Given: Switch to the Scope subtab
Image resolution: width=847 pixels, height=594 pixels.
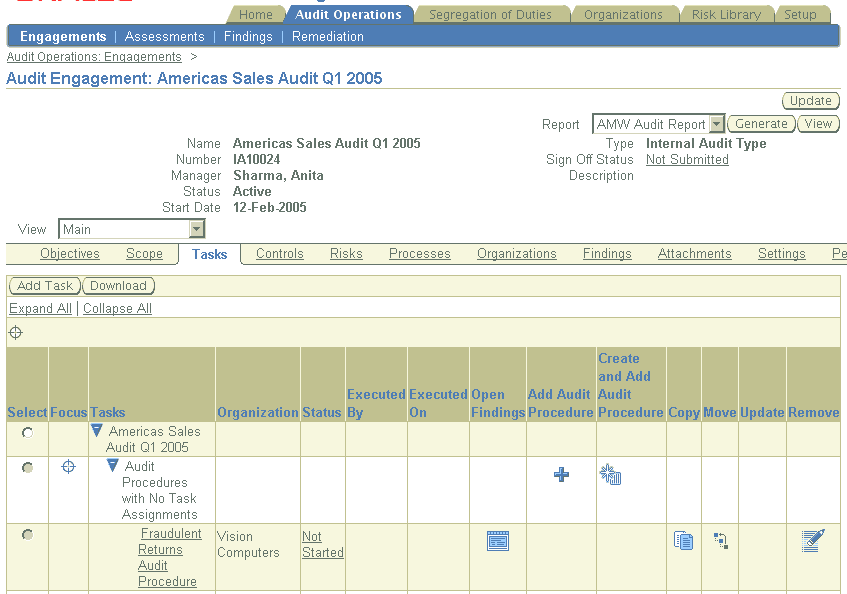Looking at the screenshot, I should click(144, 254).
